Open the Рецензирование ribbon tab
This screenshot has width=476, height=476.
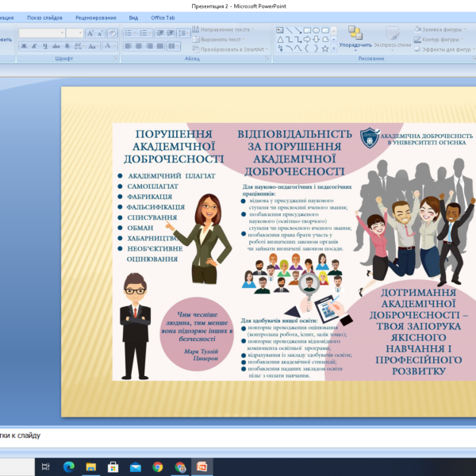95,17
